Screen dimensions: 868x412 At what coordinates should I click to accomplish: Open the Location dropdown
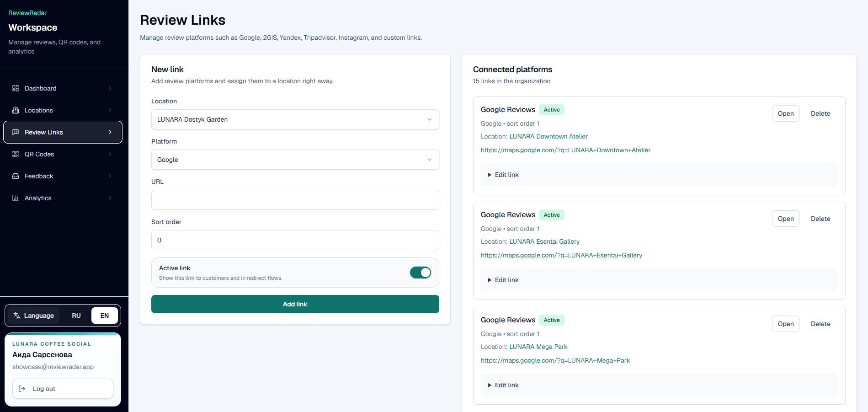pos(295,119)
